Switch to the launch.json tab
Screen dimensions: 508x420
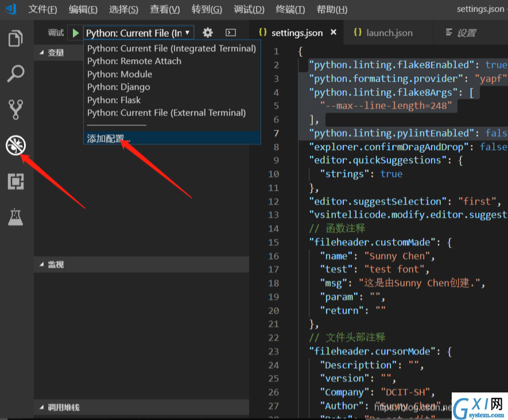click(x=388, y=33)
